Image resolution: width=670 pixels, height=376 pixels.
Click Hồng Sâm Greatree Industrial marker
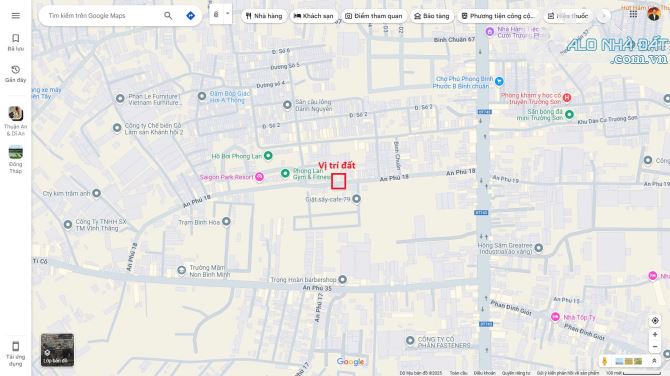[x=539, y=248]
